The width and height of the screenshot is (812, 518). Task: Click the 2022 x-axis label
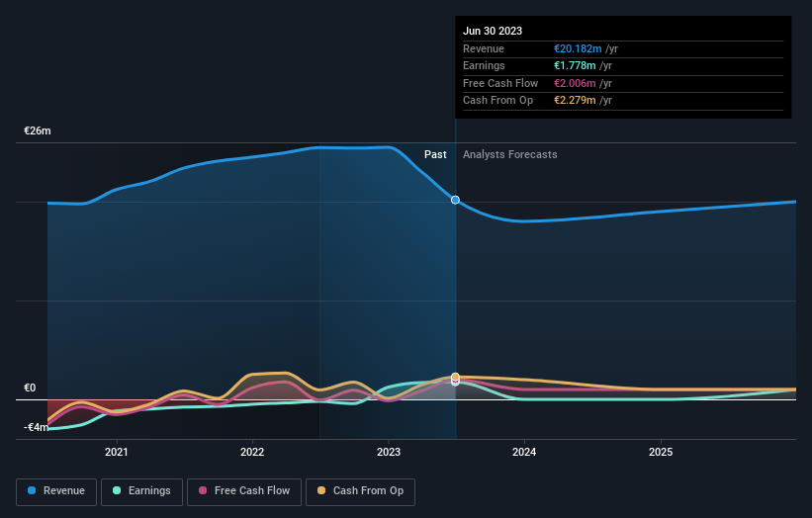tap(252, 452)
